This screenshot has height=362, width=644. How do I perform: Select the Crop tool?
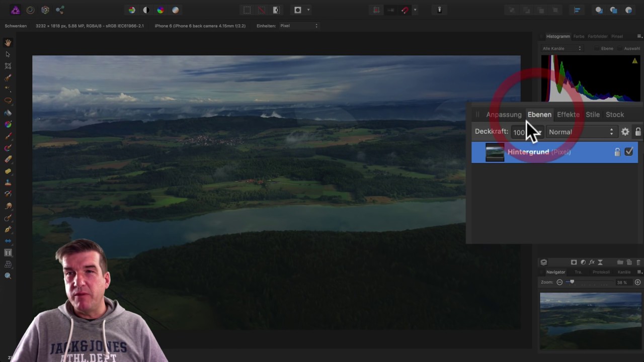tap(8, 66)
